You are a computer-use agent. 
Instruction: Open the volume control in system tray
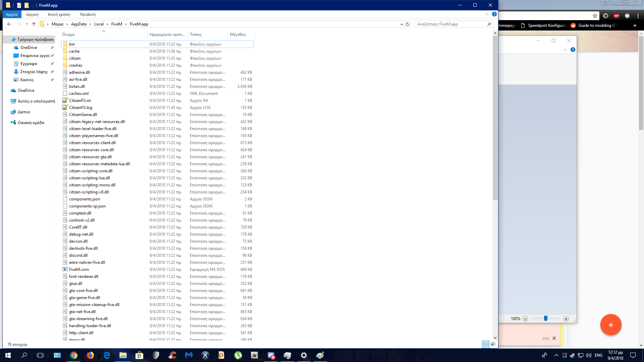click(x=589, y=355)
